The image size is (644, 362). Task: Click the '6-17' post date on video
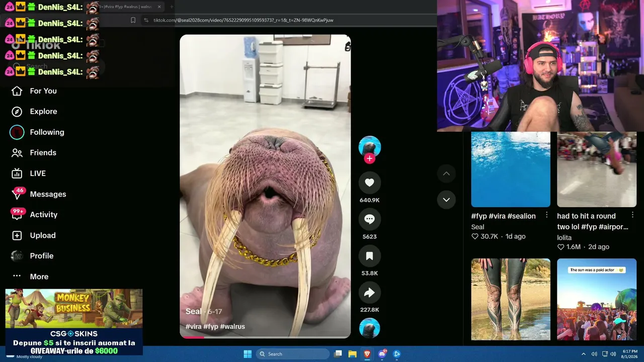click(x=215, y=312)
